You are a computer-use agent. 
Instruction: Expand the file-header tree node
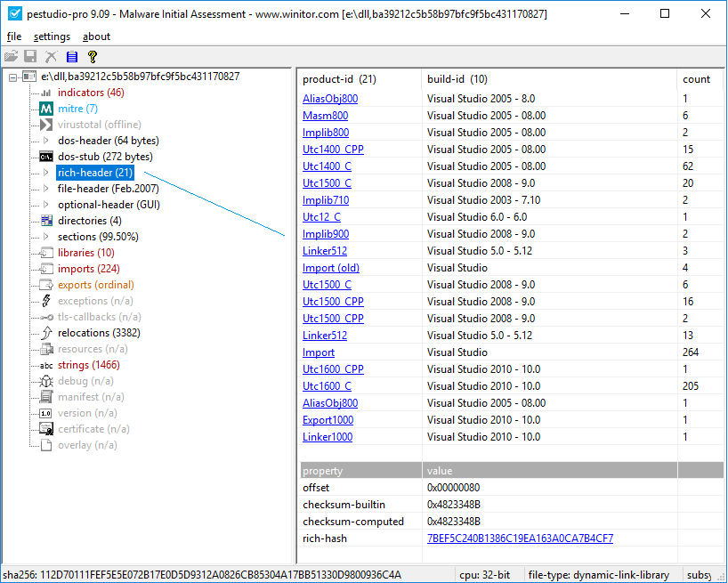click(x=46, y=189)
